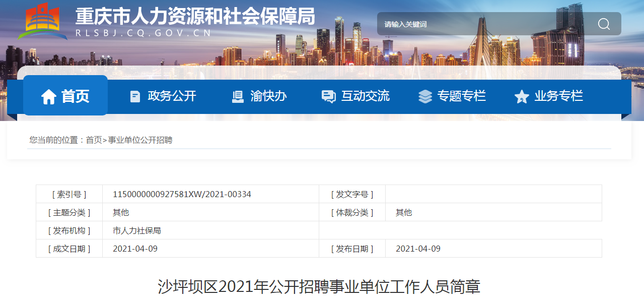This screenshot has width=644, height=302.
Task: Click date 2021-04-09 beside 成文日期
Action: coord(135,249)
